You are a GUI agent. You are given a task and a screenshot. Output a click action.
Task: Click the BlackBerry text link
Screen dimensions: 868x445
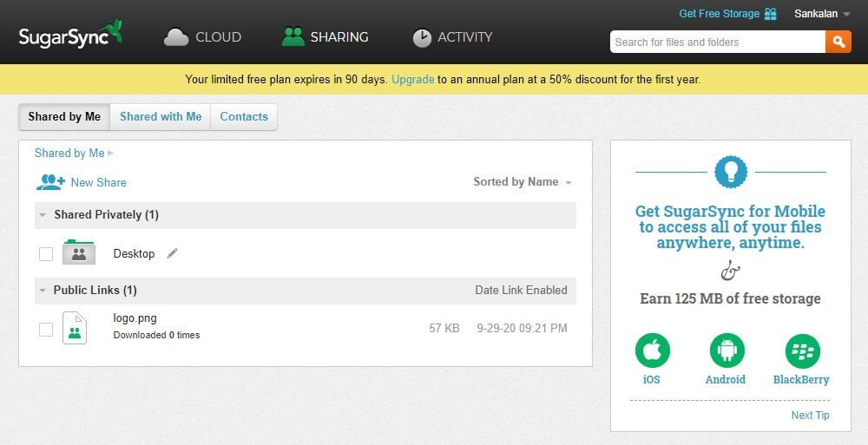point(801,380)
